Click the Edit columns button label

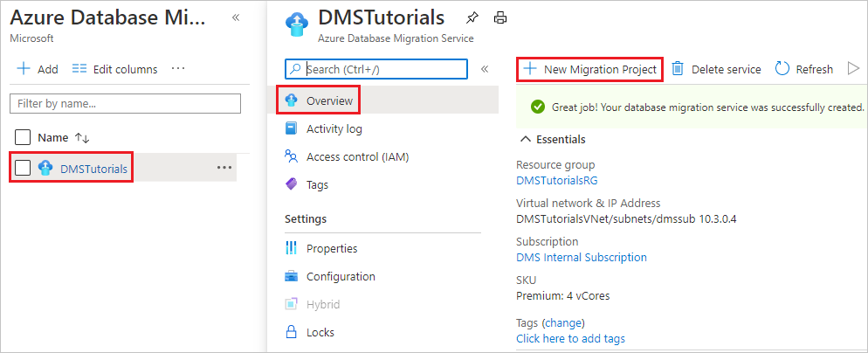pos(125,69)
